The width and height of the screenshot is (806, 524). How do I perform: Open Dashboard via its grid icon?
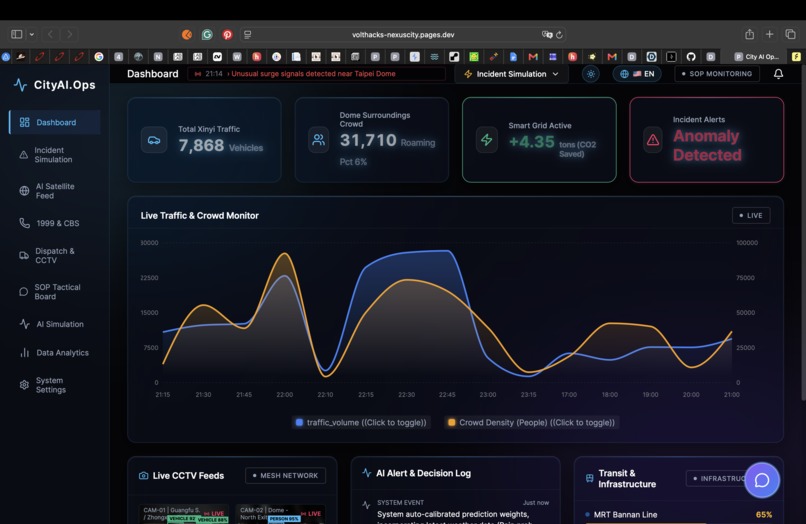click(x=24, y=122)
